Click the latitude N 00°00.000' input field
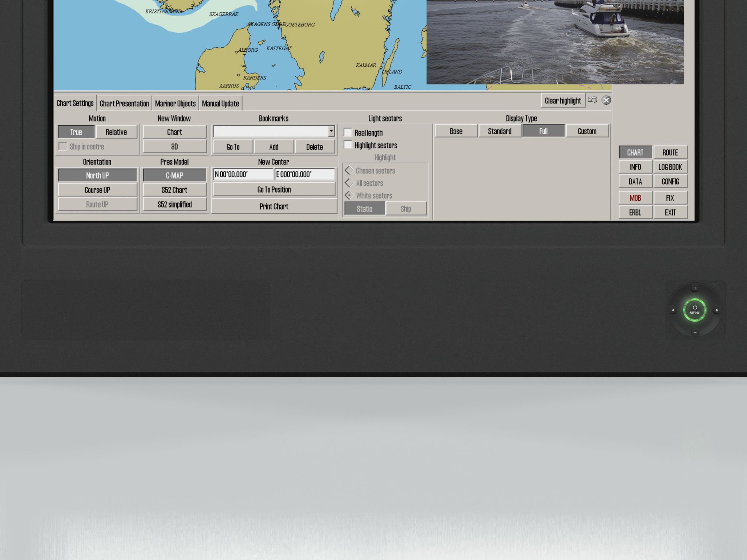 pyautogui.click(x=243, y=174)
